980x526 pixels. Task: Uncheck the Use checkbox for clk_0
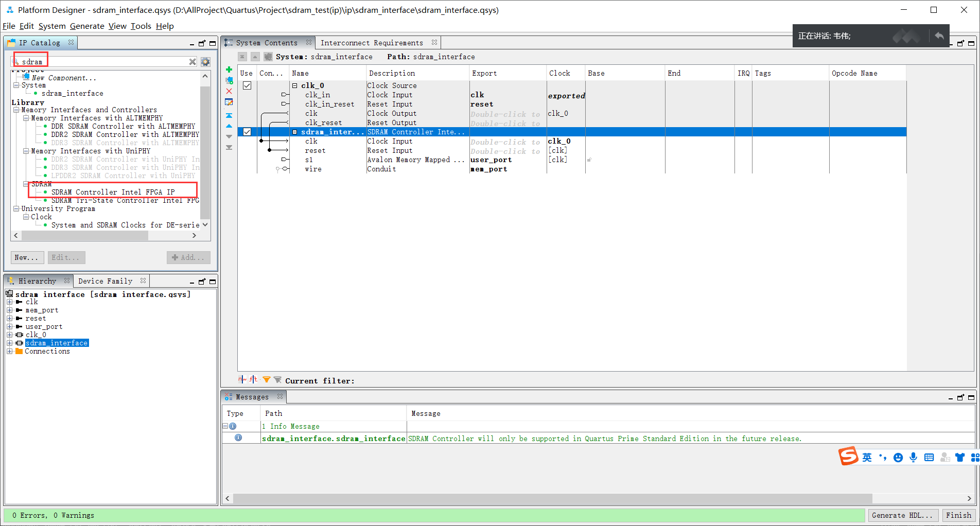coord(247,85)
